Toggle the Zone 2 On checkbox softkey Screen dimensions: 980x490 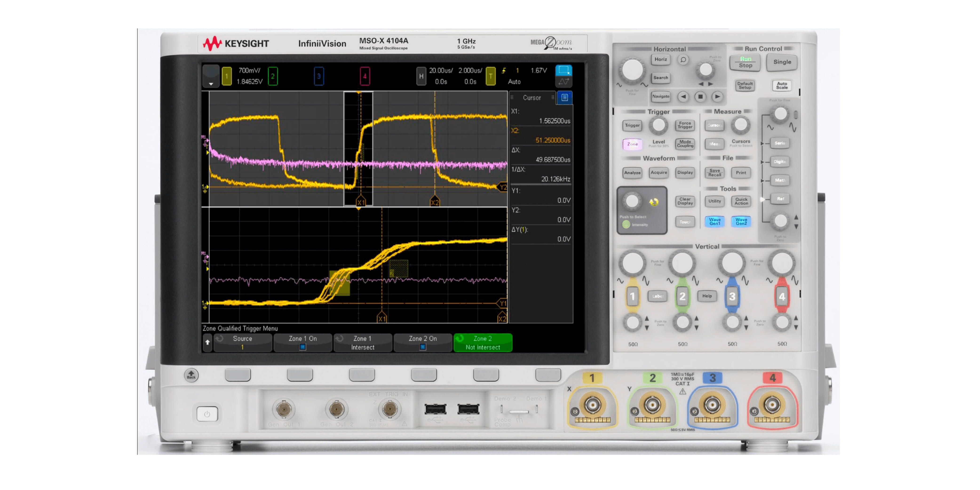pos(423,343)
